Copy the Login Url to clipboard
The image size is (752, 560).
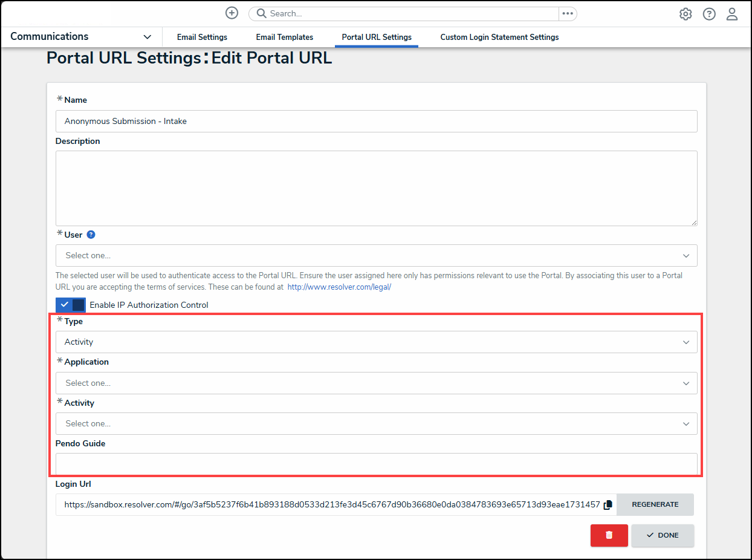pyautogui.click(x=608, y=504)
